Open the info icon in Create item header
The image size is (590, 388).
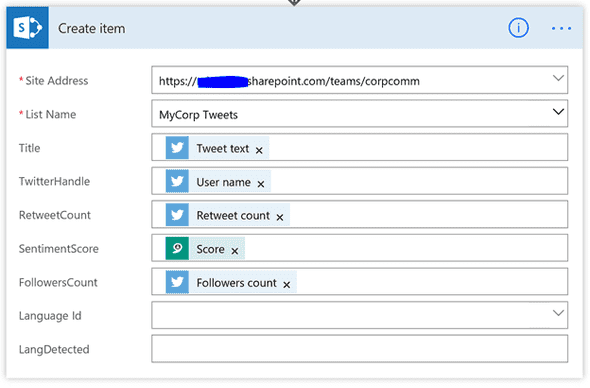pos(518,28)
